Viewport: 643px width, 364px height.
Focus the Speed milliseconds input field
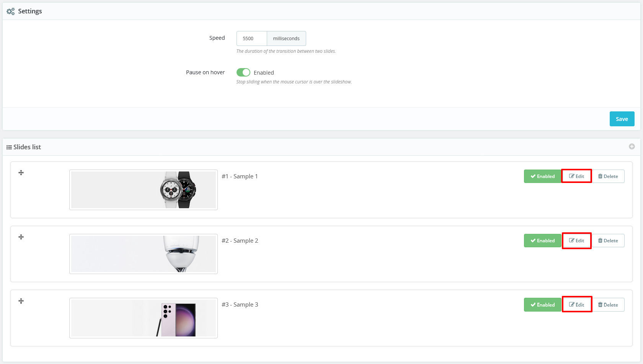click(252, 38)
